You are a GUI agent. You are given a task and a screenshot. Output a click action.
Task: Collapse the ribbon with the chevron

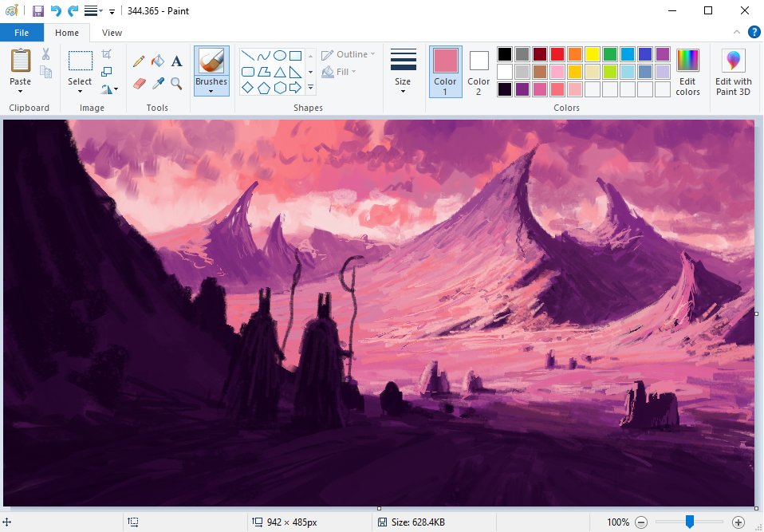736,32
